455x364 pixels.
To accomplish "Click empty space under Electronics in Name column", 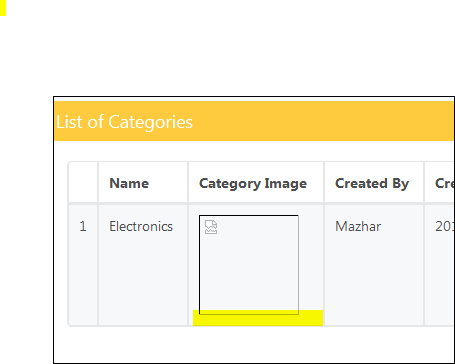I will (x=143, y=280).
